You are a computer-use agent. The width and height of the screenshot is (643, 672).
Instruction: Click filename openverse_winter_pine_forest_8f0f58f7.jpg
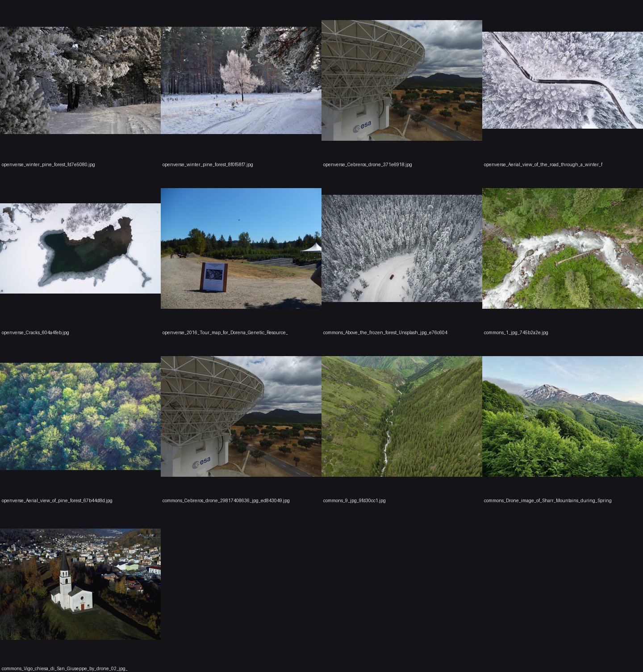coord(208,165)
